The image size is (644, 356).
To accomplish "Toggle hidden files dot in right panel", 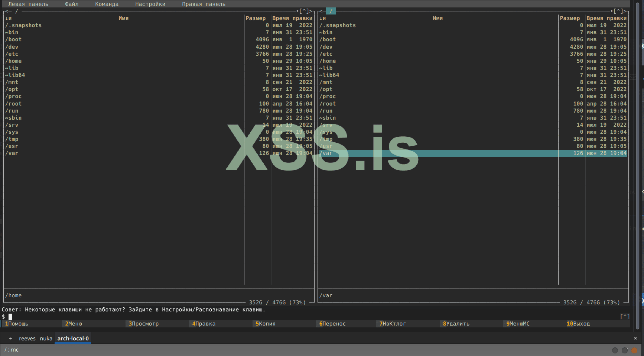I will tap(611, 11).
